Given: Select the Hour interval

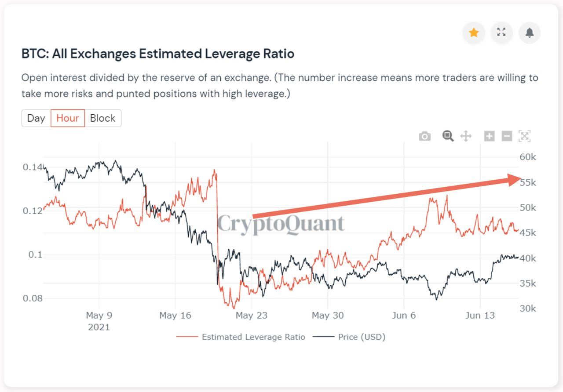Looking at the screenshot, I should (x=68, y=118).
